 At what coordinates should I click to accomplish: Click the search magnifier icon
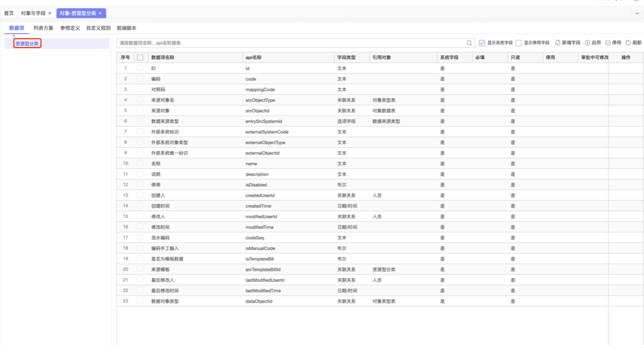point(469,43)
